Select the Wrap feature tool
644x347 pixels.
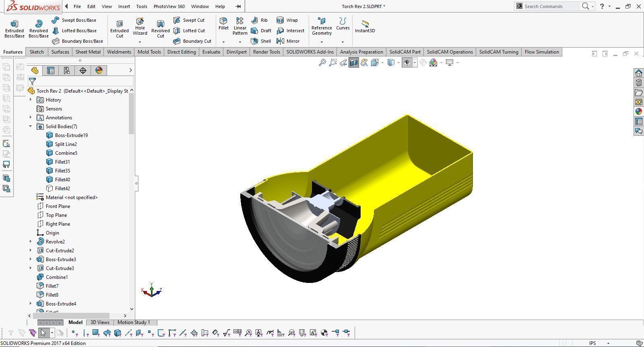[287, 20]
